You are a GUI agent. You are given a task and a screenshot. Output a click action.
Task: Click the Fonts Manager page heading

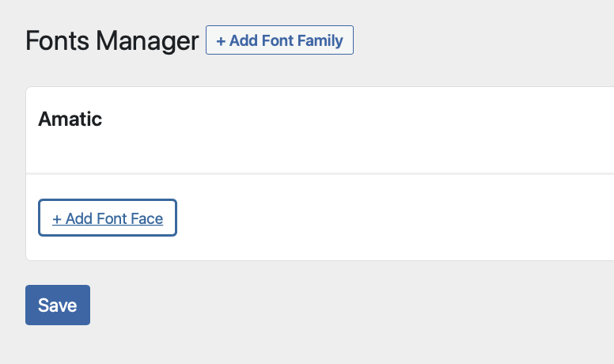pos(112,40)
